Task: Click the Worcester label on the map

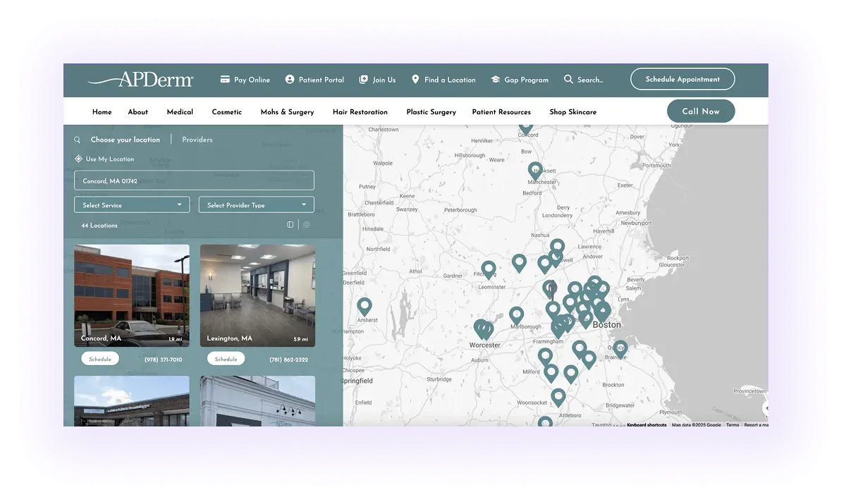Action: pos(485,345)
